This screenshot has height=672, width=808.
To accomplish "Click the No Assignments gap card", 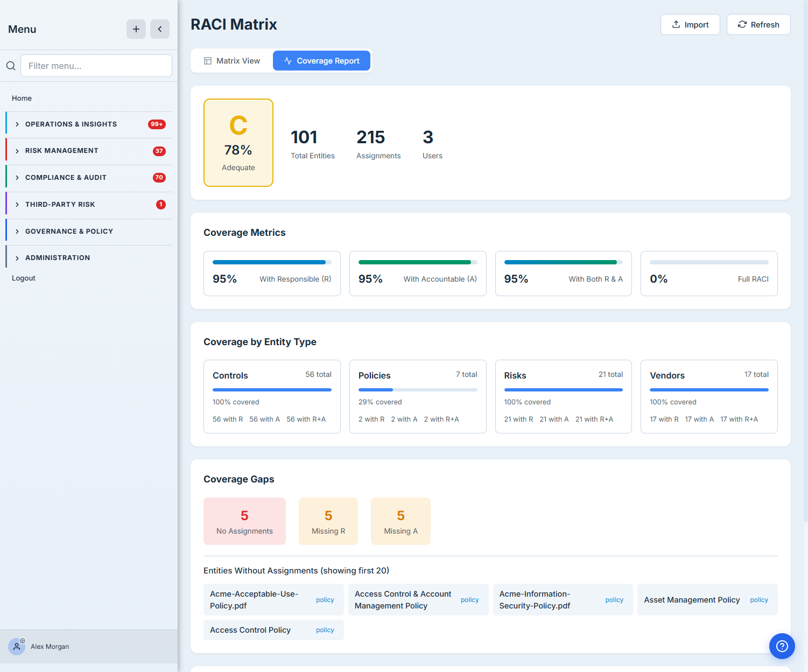I will pyautogui.click(x=244, y=521).
